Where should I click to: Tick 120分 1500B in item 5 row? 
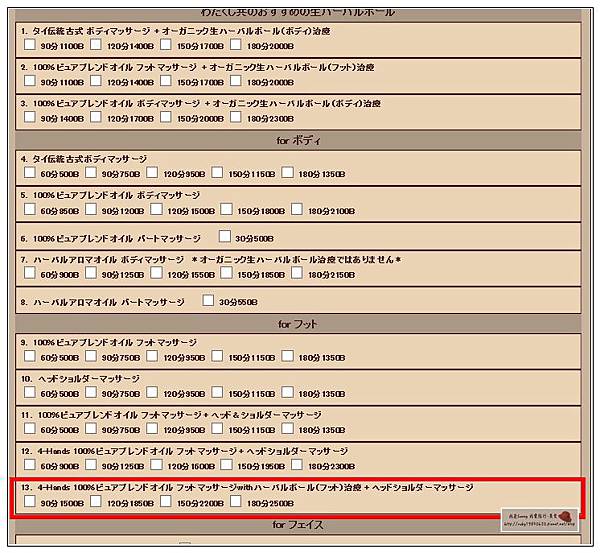pos(156,209)
